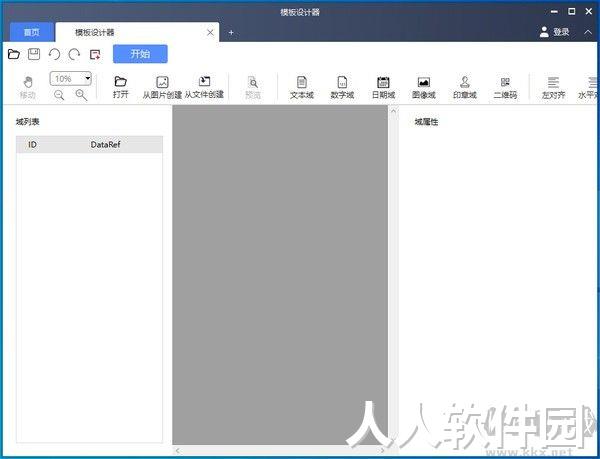This screenshot has height=459, width=600.
Task: Maximize the application window
Action: click(571, 11)
